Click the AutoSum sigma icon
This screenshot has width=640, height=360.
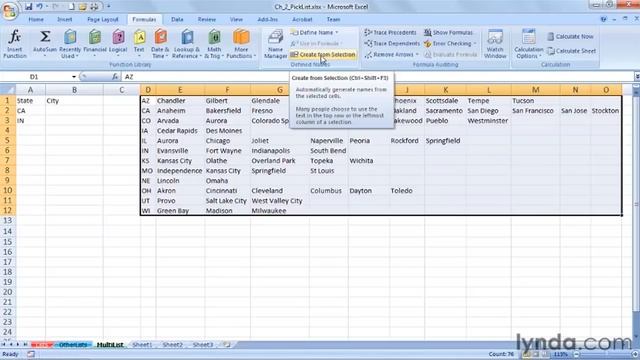pyautogui.click(x=45, y=37)
